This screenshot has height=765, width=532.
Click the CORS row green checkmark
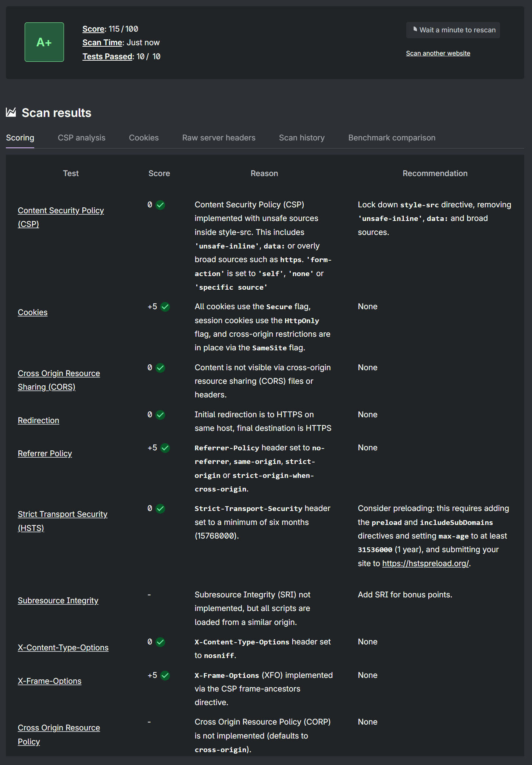160,368
